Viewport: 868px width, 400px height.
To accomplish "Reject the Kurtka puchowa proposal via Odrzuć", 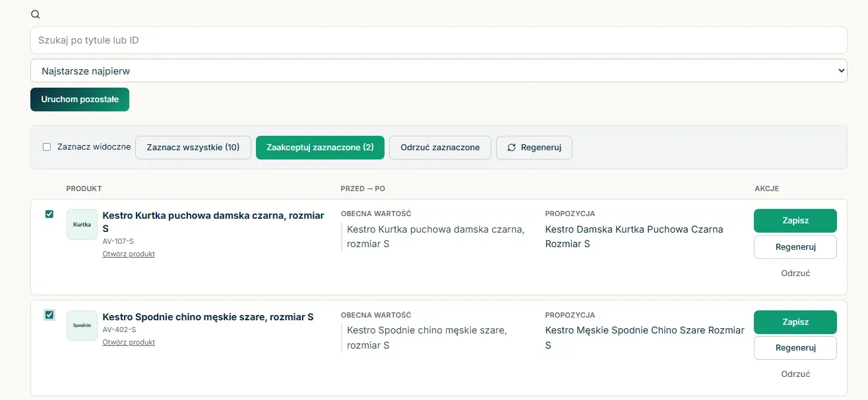I will click(x=795, y=273).
